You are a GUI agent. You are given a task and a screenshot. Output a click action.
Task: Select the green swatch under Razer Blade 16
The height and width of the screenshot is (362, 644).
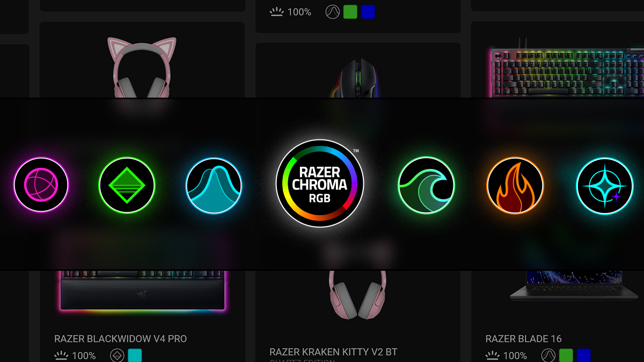[x=566, y=356]
